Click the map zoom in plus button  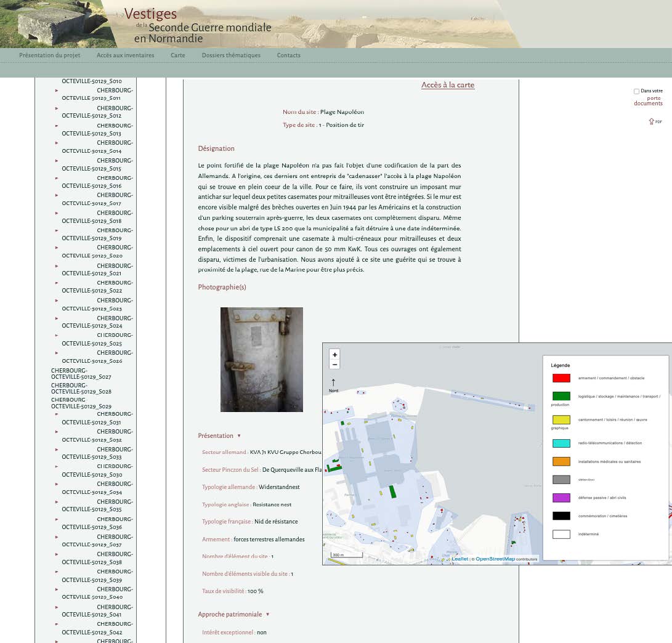pyautogui.click(x=334, y=355)
